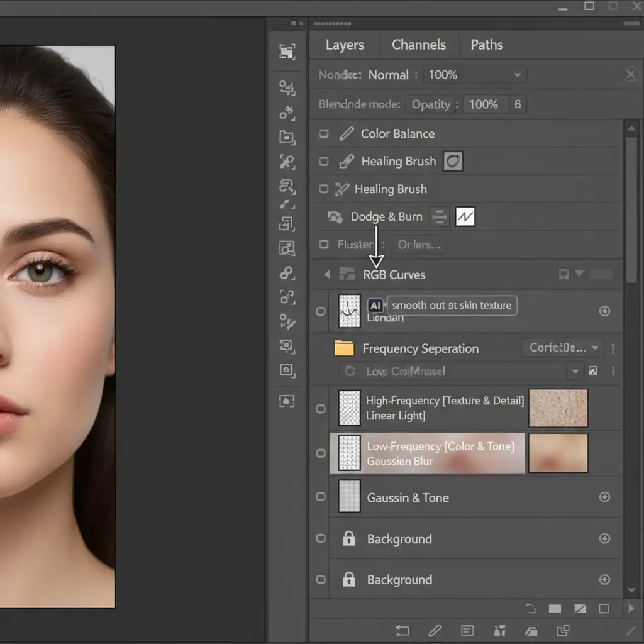Image resolution: width=644 pixels, height=644 pixels.
Task: Hide the Gaussin & Tone layer
Action: coord(321,497)
